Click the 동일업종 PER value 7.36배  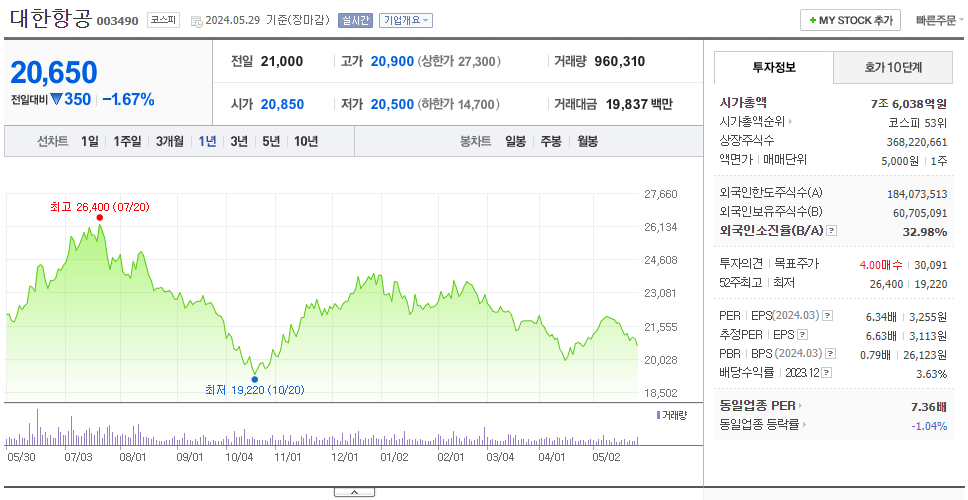pyautogui.click(x=929, y=406)
